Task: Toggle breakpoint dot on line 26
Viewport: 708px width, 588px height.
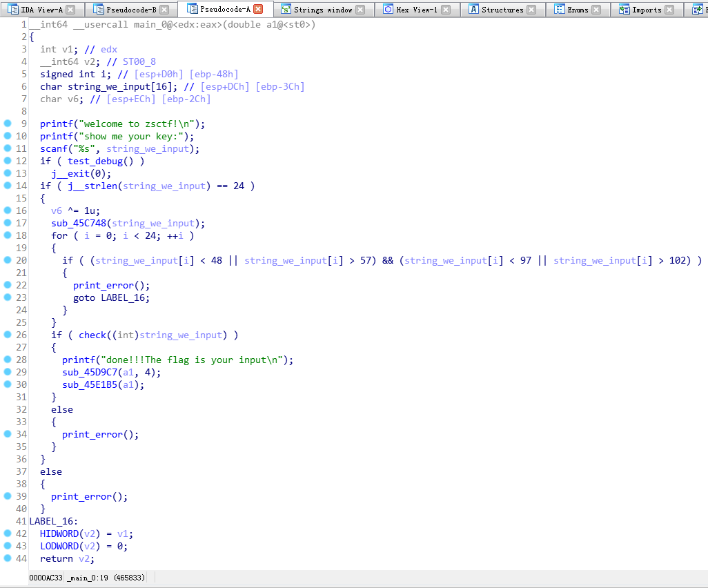Action: coord(8,334)
